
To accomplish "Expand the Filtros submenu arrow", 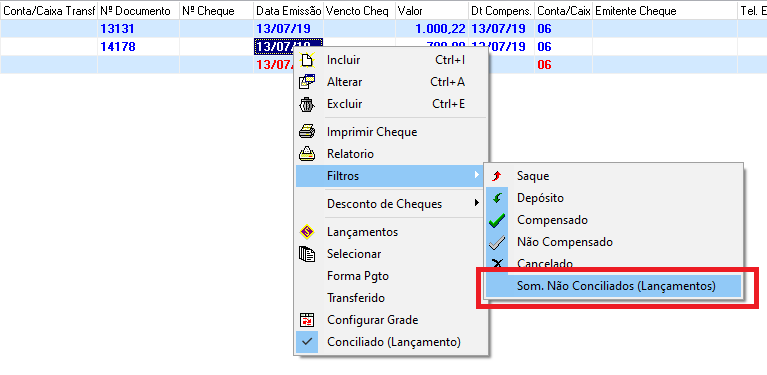I will [477, 176].
